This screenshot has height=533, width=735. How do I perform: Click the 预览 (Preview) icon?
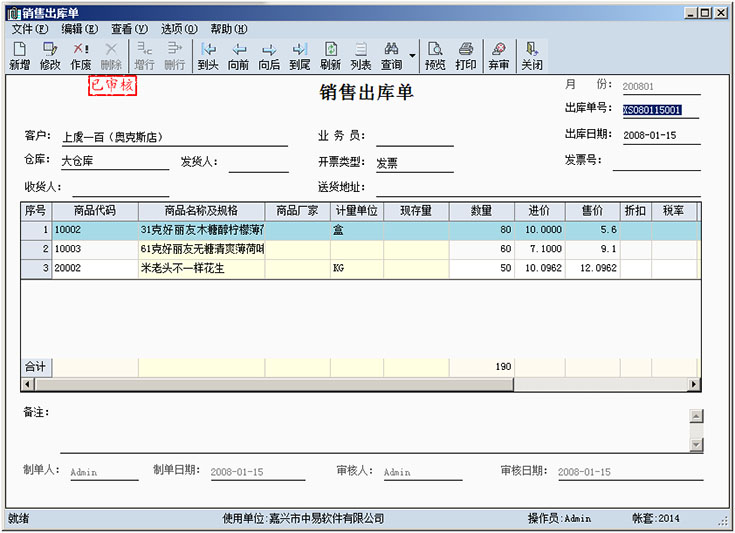click(435, 56)
